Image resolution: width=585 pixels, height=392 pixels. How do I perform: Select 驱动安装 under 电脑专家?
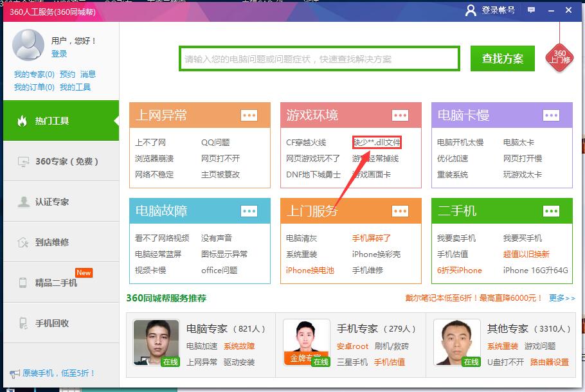click(239, 362)
